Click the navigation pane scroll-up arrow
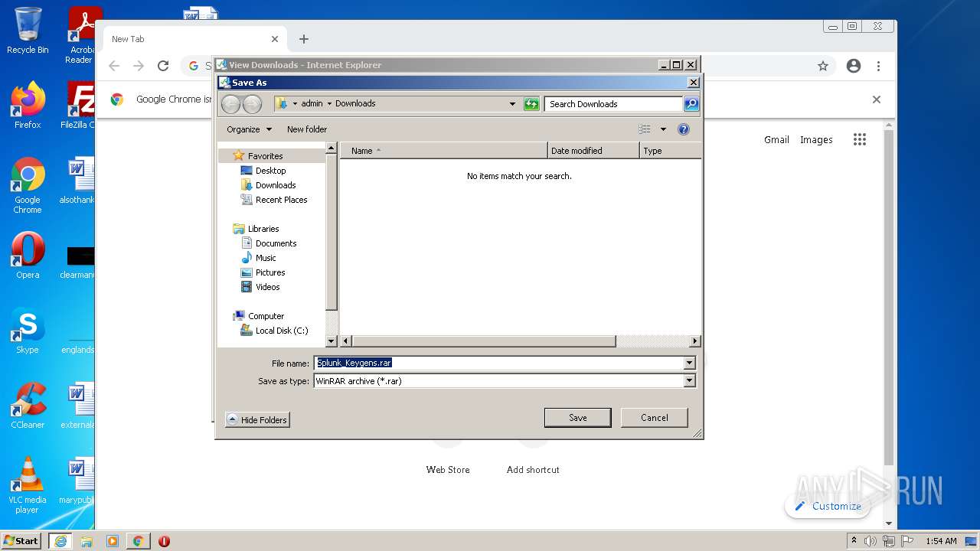This screenshot has height=551, width=980. click(x=332, y=148)
